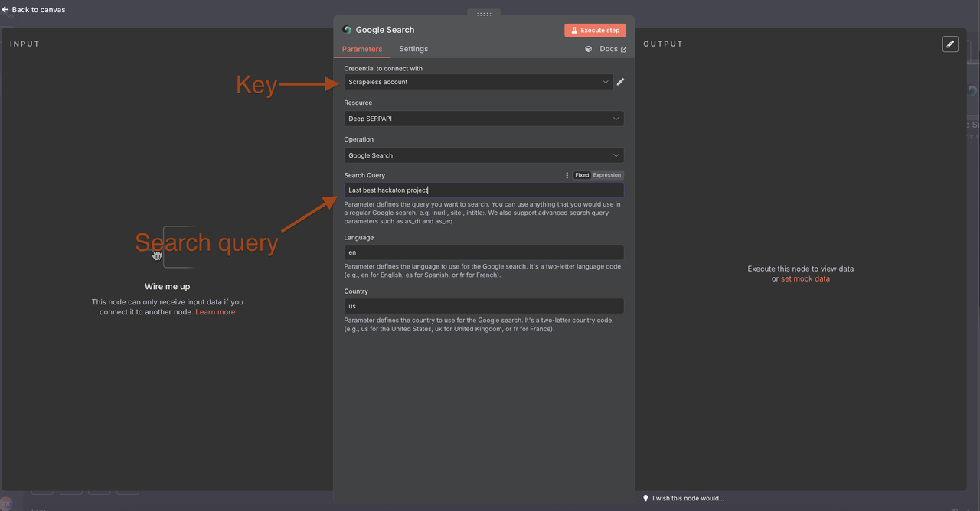980x511 pixels.
Task: Click the lightbulb icon at the bottom
Action: [646, 498]
